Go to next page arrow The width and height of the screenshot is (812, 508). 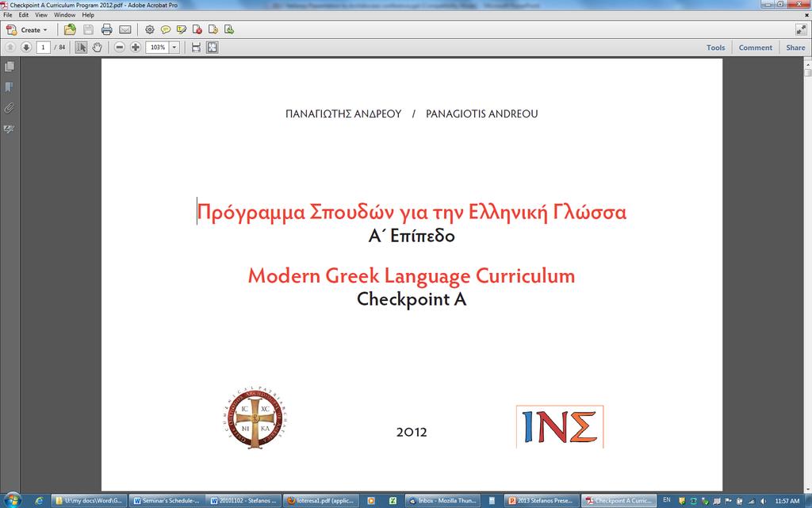[x=26, y=47]
